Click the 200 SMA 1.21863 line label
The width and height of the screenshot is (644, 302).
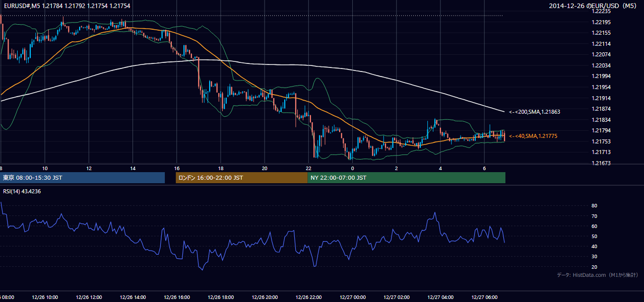pyautogui.click(x=534, y=112)
